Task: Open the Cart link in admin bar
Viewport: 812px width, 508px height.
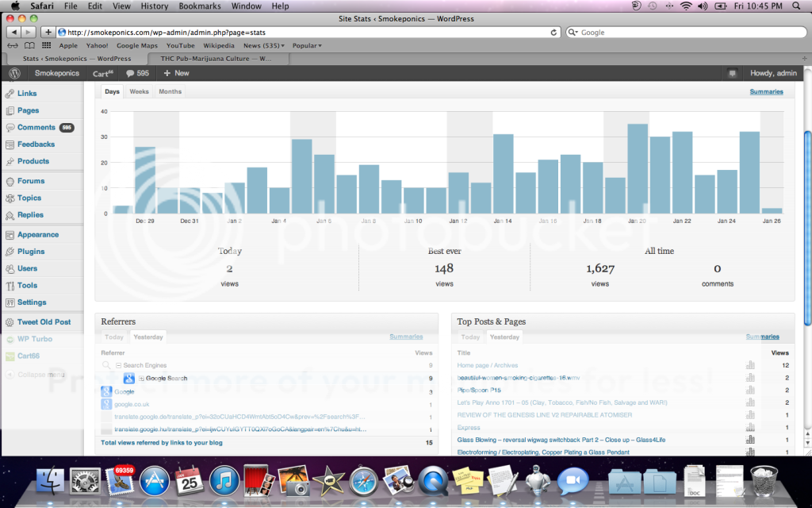Action: (102, 73)
